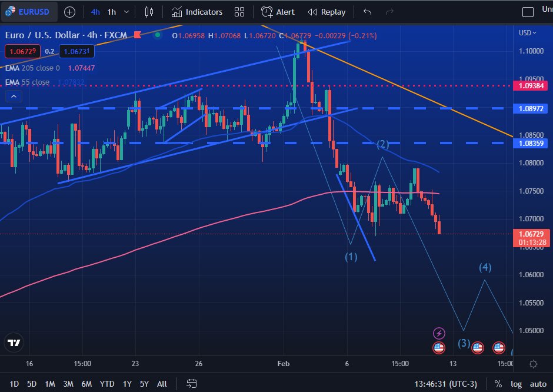The height and width of the screenshot is (392, 553).
Task: Click the All range button
Action: click(x=162, y=384)
